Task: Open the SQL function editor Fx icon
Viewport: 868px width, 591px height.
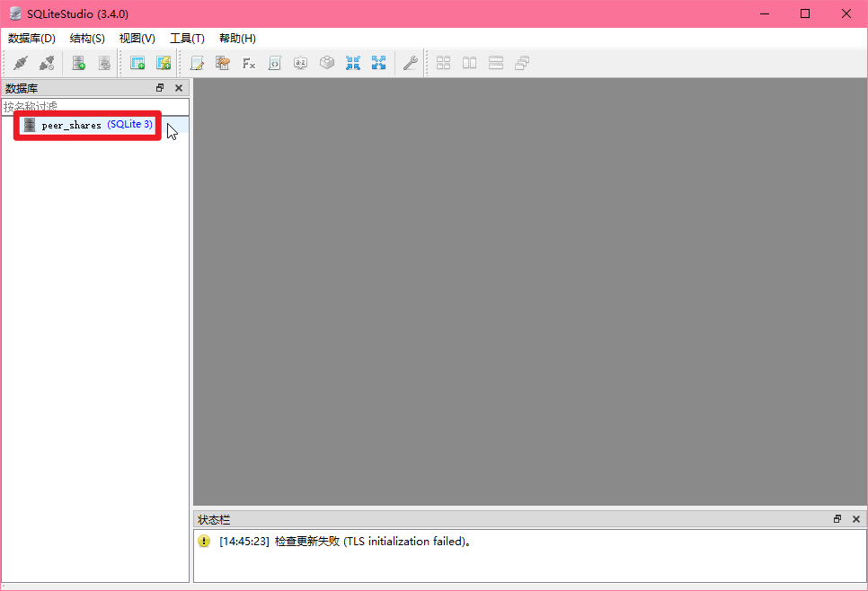Action: pyautogui.click(x=249, y=63)
